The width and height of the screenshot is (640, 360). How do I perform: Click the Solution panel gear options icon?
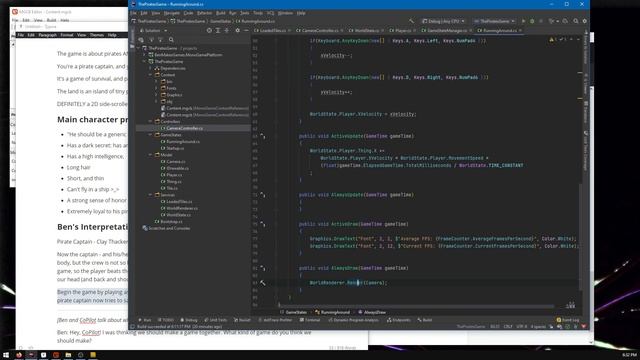coord(238,30)
